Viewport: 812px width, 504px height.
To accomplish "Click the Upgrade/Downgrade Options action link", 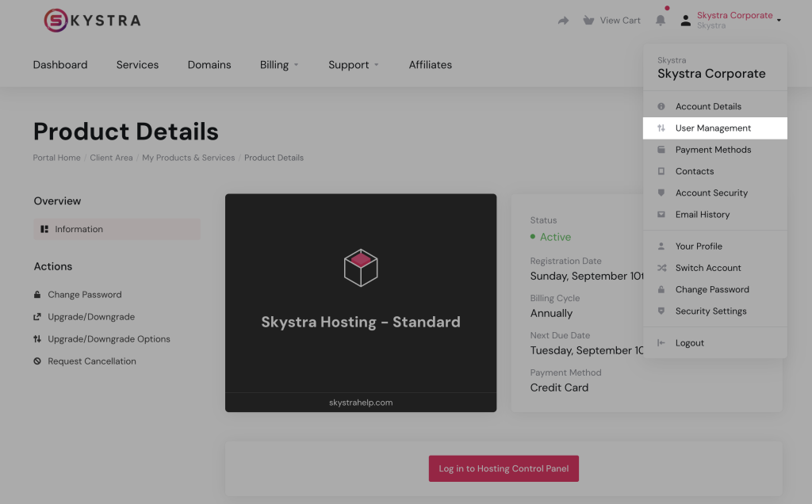I will (109, 339).
